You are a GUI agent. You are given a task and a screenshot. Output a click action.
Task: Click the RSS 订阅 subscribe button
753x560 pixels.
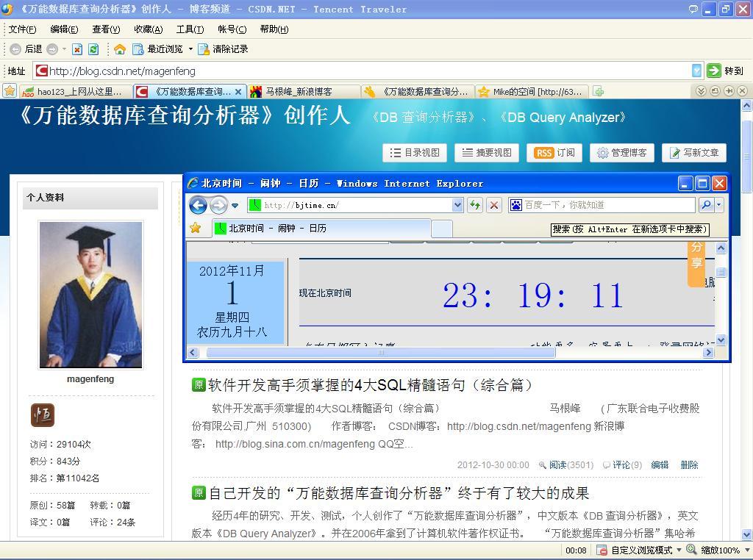click(x=554, y=153)
